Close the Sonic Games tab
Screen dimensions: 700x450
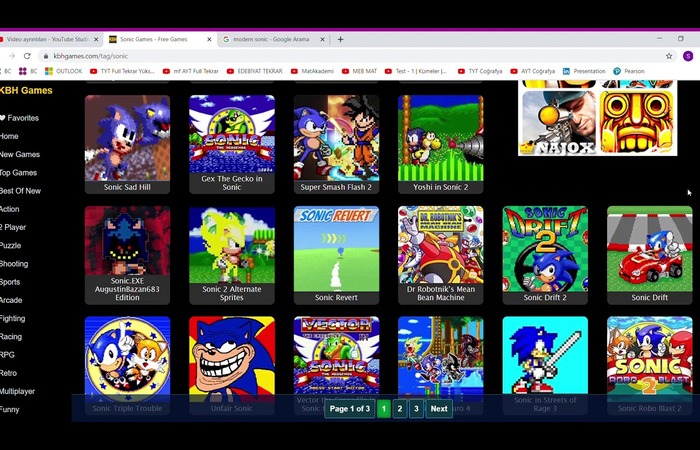click(x=209, y=39)
